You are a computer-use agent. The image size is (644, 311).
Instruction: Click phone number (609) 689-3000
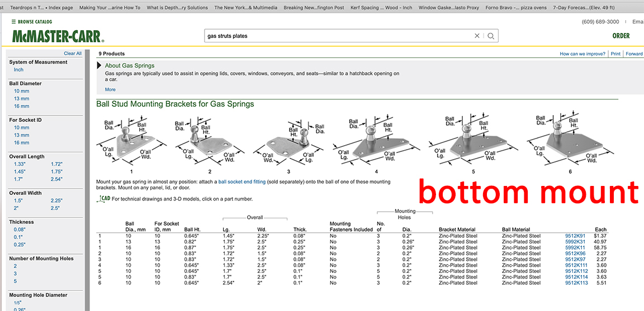click(600, 22)
